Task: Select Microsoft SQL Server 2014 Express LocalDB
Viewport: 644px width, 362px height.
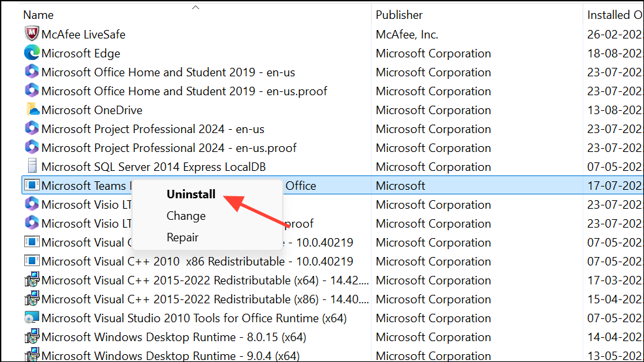Action: pyautogui.click(x=153, y=167)
